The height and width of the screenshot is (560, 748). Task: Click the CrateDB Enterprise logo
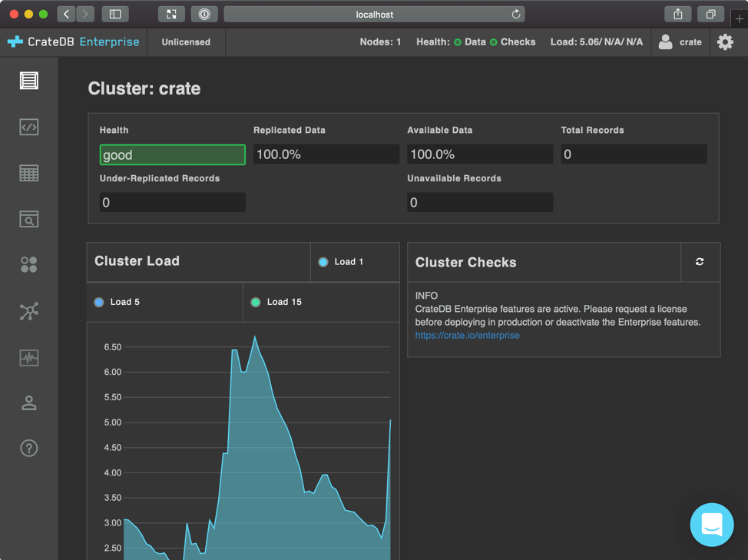[74, 42]
